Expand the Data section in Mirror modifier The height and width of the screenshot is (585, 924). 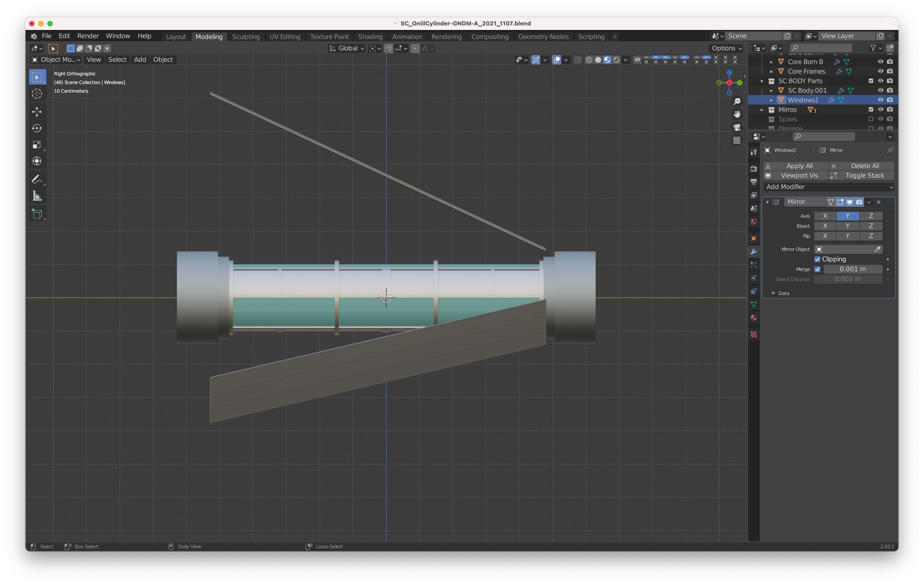pyautogui.click(x=773, y=293)
